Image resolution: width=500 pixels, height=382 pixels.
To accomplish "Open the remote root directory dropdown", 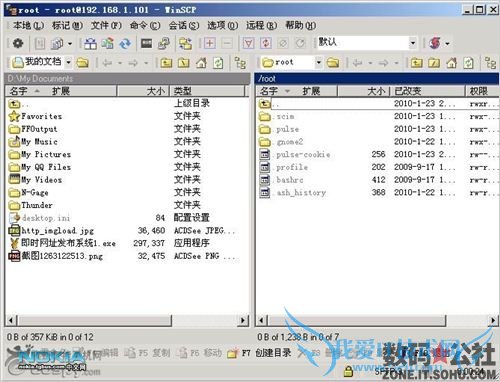I will tap(319, 62).
